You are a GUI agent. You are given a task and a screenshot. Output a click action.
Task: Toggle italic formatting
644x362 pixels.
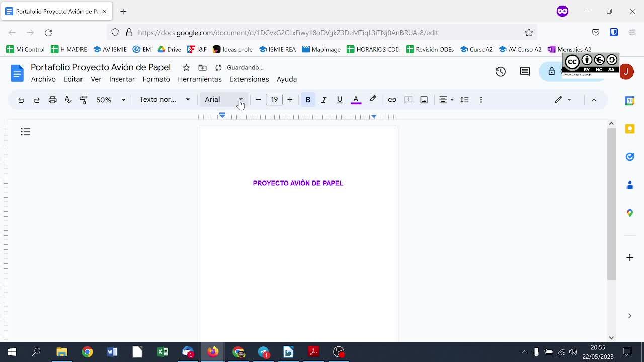tap(324, 100)
